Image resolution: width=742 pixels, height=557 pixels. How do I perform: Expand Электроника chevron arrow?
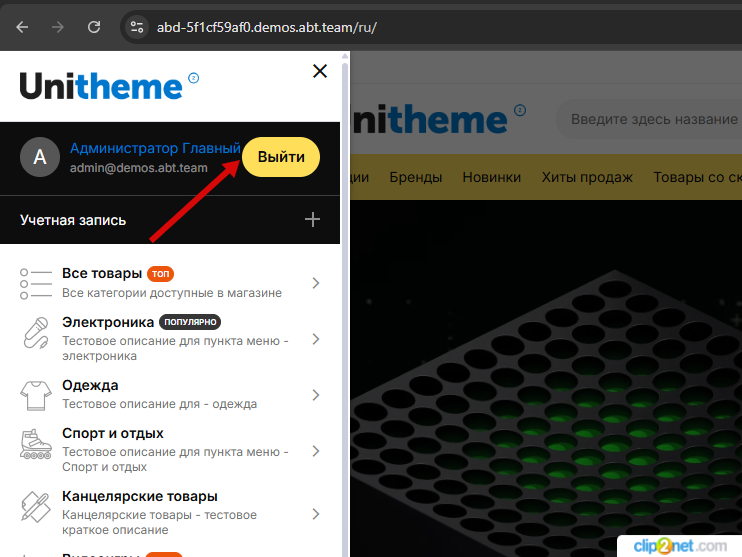pos(316,339)
